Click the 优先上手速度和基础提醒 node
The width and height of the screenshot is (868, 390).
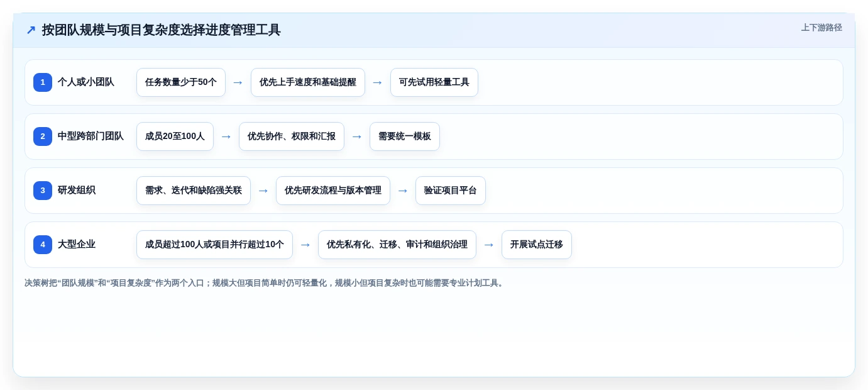click(x=308, y=82)
